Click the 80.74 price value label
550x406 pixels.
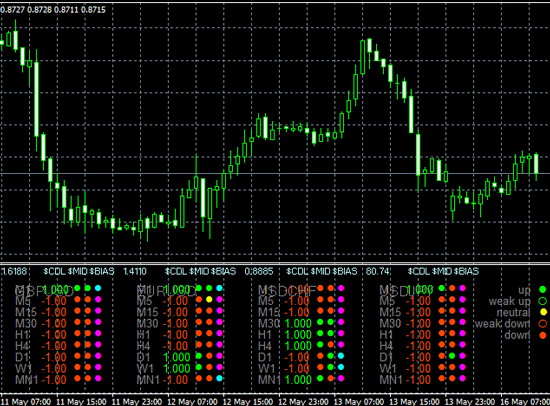(377, 271)
